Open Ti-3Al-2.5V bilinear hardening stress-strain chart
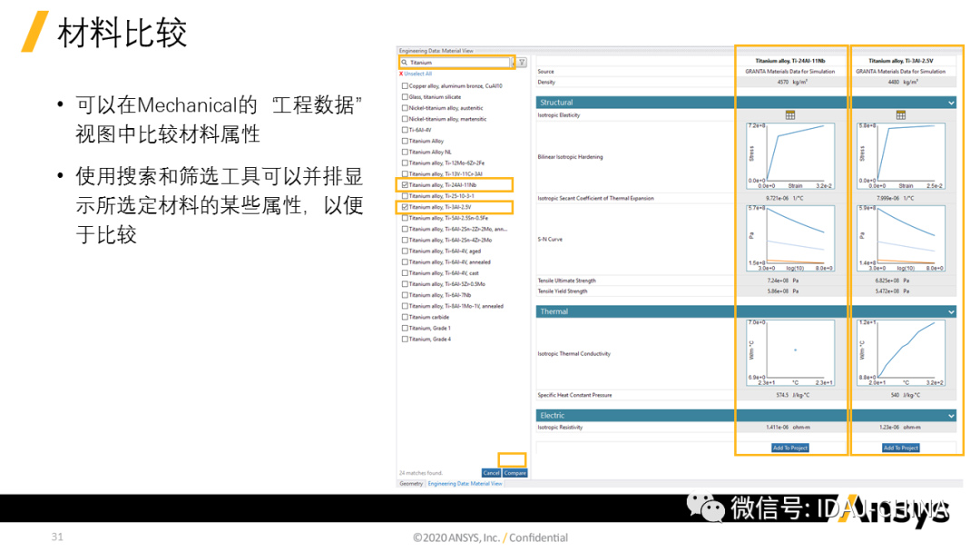The height and width of the screenshot is (552, 980). pyautogui.click(x=901, y=156)
